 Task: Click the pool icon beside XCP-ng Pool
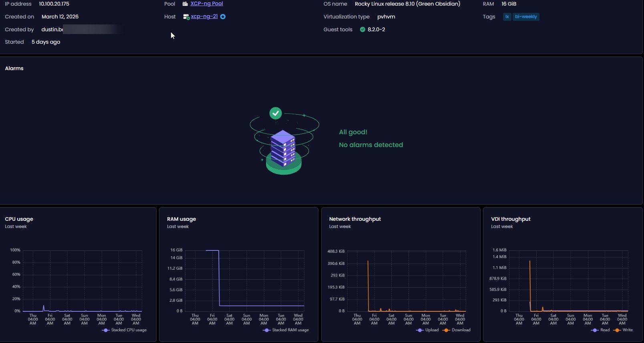click(x=185, y=4)
